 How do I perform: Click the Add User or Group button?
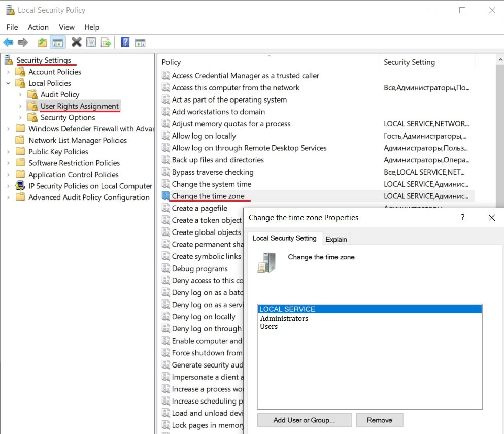tap(304, 420)
